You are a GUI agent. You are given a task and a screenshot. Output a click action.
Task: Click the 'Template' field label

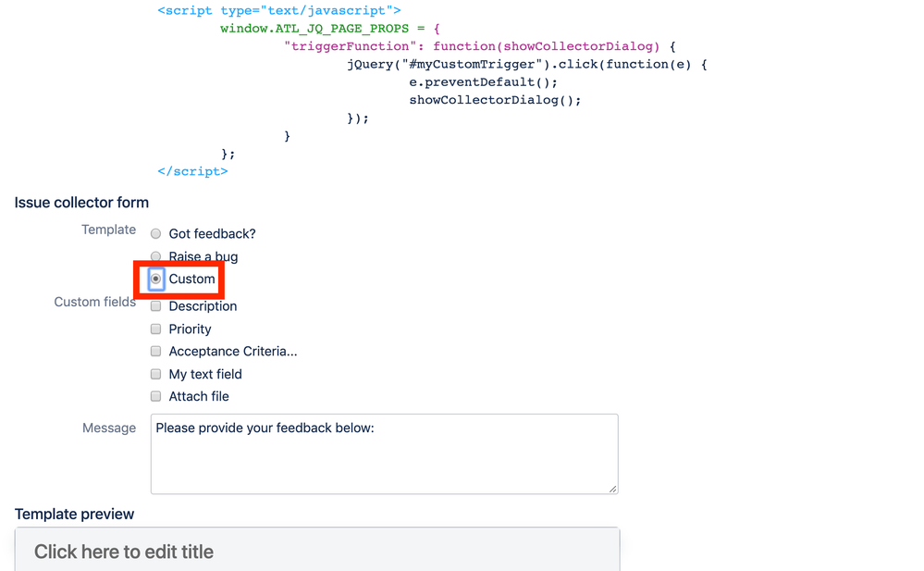tap(108, 230)
